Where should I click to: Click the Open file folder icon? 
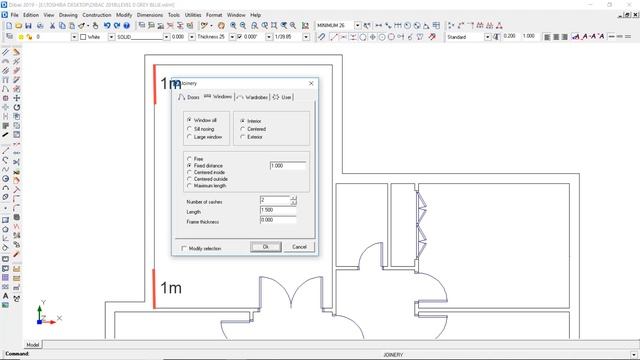[x=18, y=26]
